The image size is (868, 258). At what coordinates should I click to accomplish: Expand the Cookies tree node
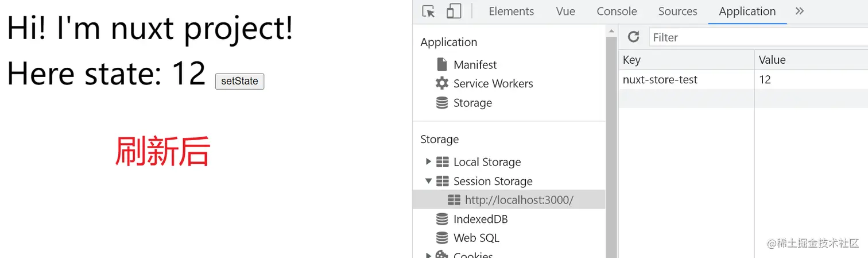coord(428,255)
